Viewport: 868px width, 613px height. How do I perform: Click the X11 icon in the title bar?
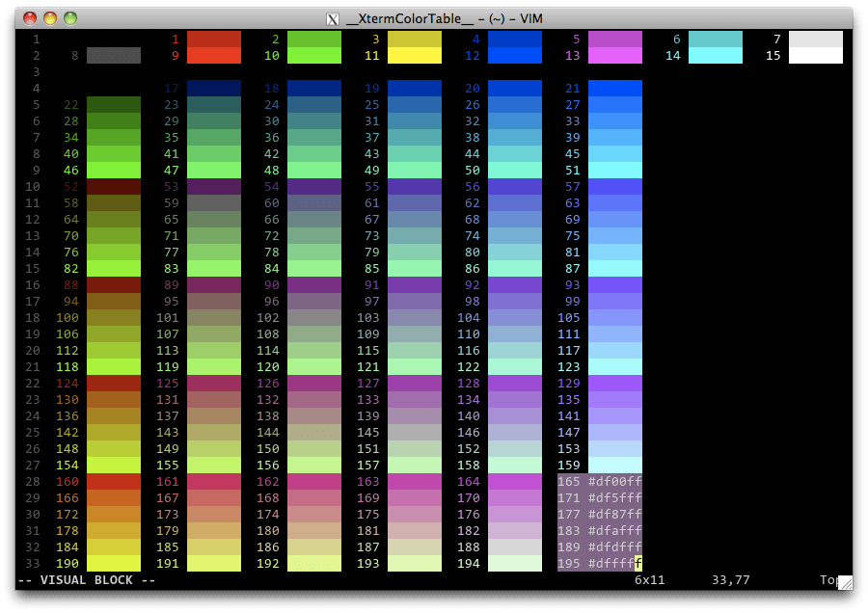point(333,18)
